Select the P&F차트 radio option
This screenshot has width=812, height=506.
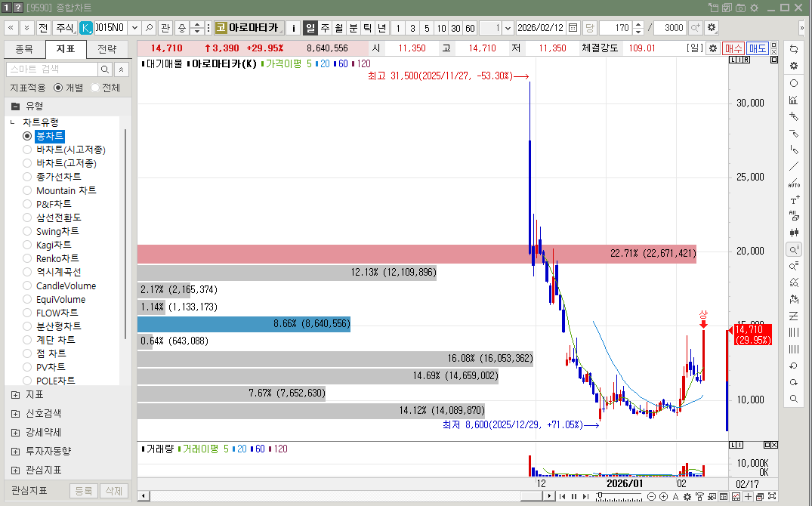coord(27,204)
